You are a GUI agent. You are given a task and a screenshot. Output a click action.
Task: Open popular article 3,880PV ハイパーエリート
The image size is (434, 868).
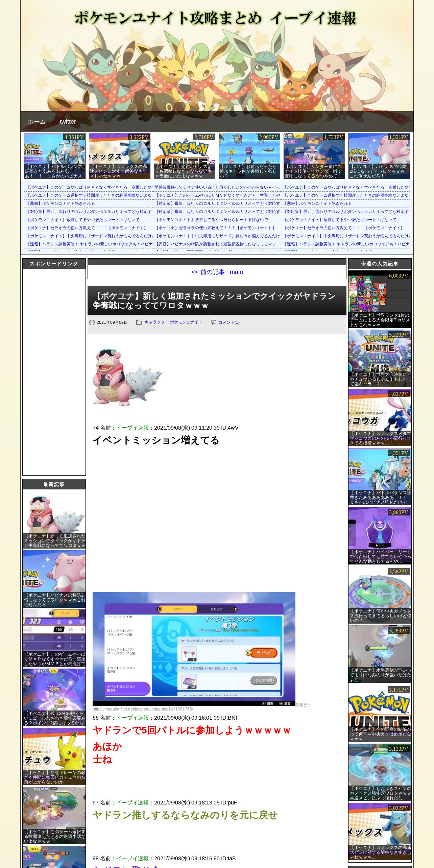pos(380,536)
